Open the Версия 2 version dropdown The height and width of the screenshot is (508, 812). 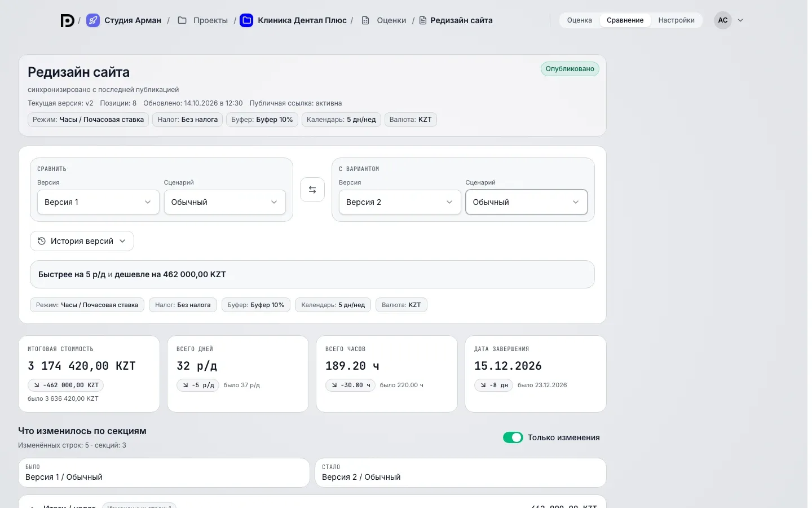point(400,202)
